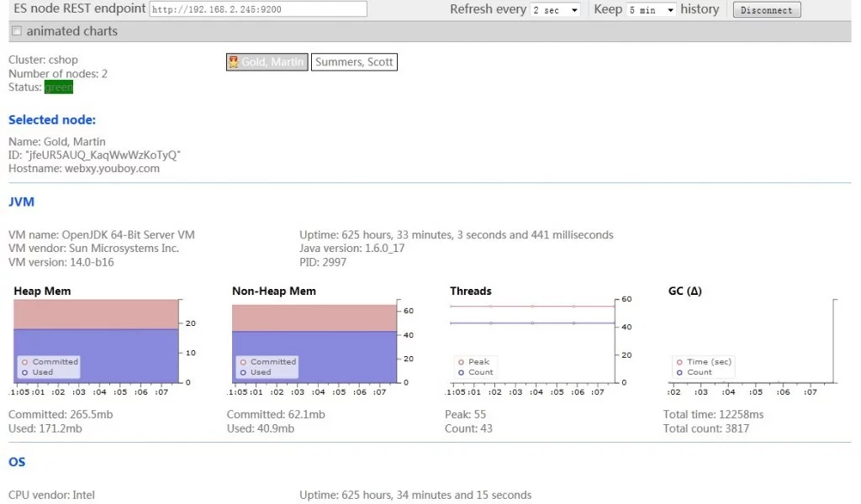The image size is (861, 504).
Task: Click the Threads chart area
Action: (532, 341)
